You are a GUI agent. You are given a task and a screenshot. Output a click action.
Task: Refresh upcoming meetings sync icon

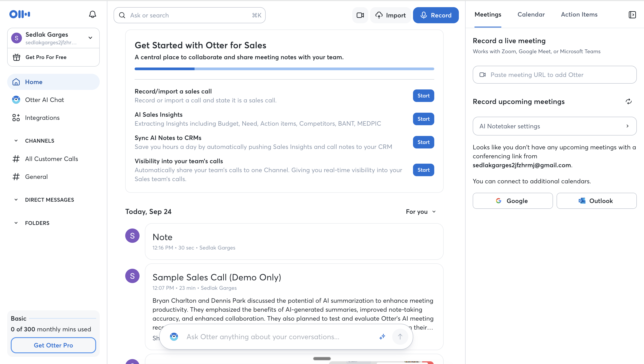(629, 102)
